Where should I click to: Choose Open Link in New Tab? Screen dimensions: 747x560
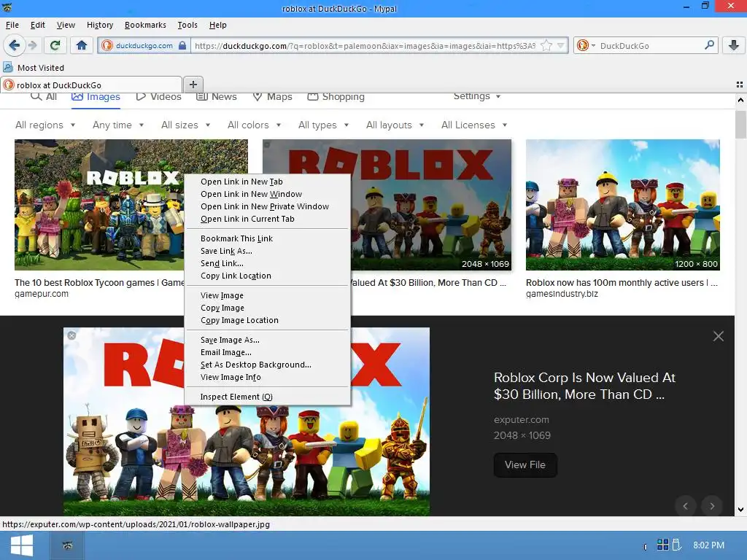[267, 182]
